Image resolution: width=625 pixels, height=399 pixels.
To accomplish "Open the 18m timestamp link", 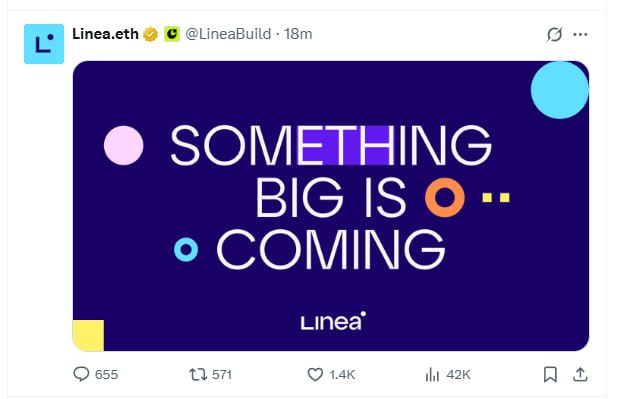I will [298, 34].
